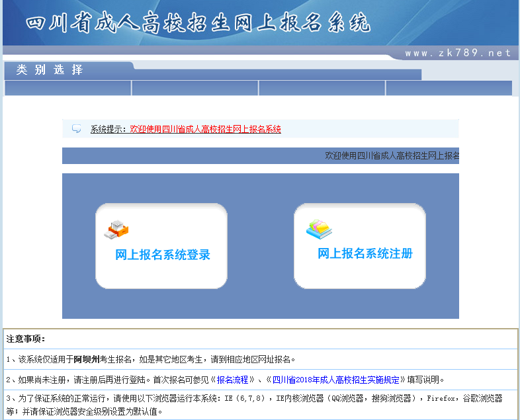Click the 四川省成人高校招生网上报名系统 banner title
Image resolution: width=520 pixels, height=420 pixels.
coord(198,22)
